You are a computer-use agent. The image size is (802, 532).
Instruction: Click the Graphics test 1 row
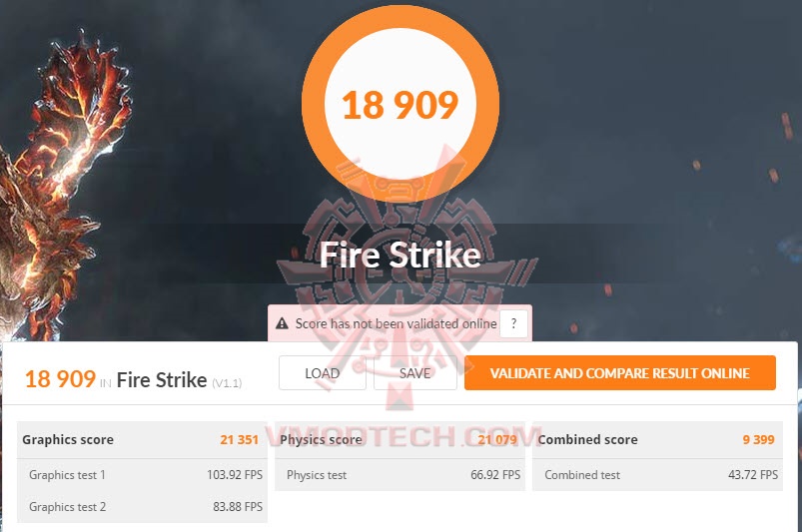142,475
